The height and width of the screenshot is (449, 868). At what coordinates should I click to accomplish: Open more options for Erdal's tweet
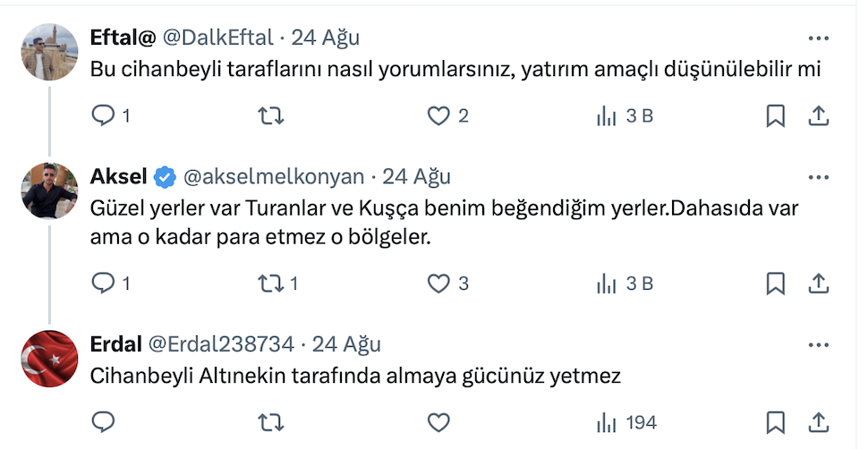pyautogui.click(x=818, y=344)
